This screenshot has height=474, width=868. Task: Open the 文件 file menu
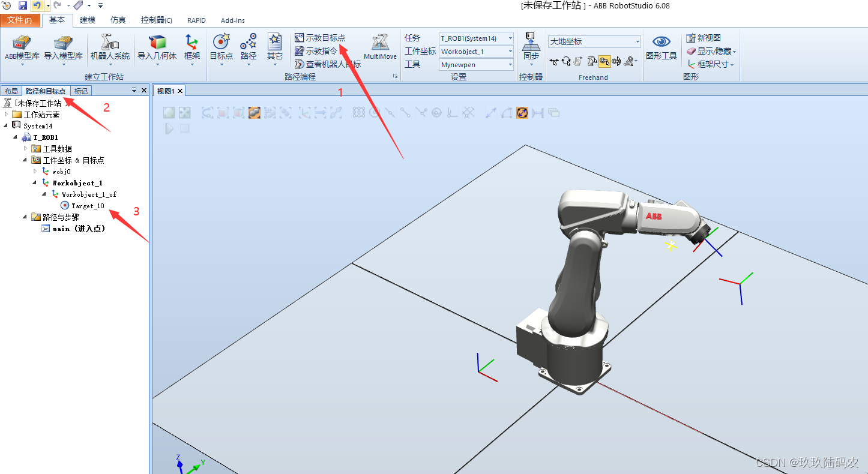[20, 20]
